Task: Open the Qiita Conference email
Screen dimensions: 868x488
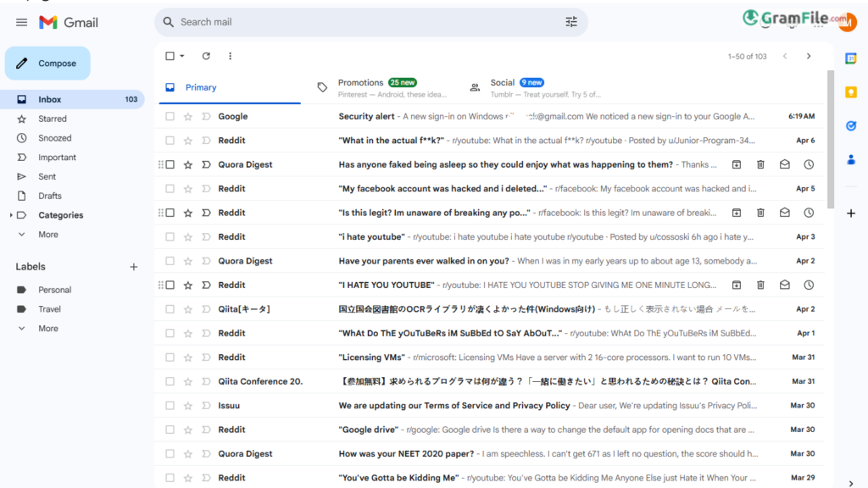Action: tap(490, 382)
